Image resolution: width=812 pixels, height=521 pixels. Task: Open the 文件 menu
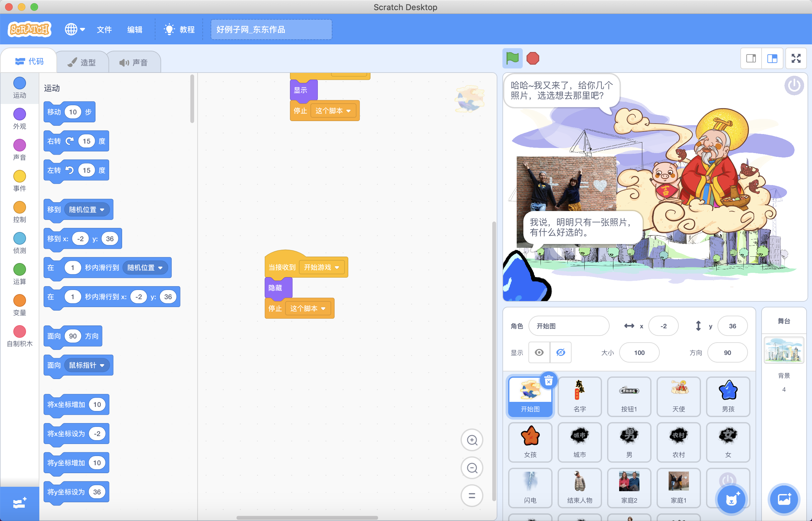pos(104,29)
